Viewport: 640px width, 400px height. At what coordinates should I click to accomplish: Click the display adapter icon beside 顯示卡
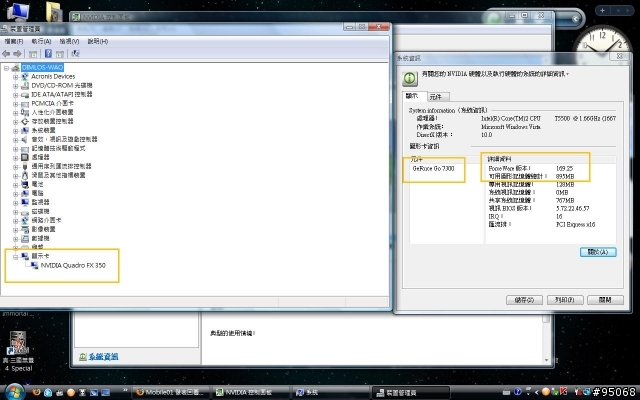click(24, 256)
